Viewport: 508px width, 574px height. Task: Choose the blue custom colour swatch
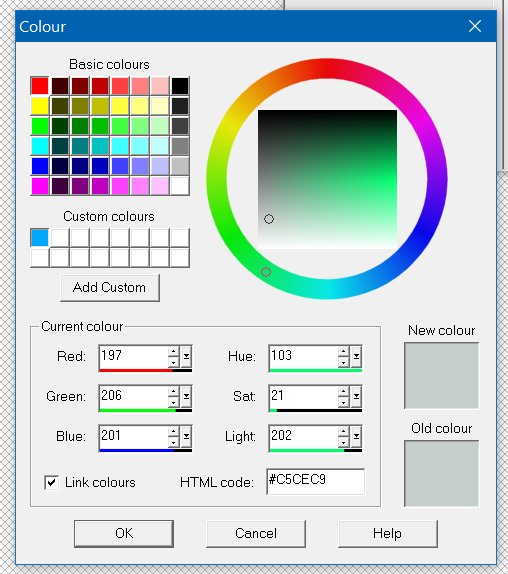click(x=40, y=238)
